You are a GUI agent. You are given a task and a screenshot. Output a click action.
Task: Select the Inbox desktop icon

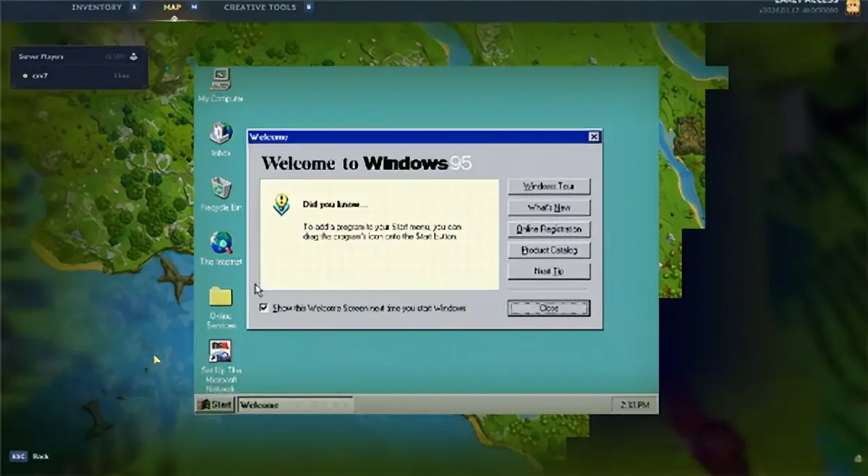(221, 133)
